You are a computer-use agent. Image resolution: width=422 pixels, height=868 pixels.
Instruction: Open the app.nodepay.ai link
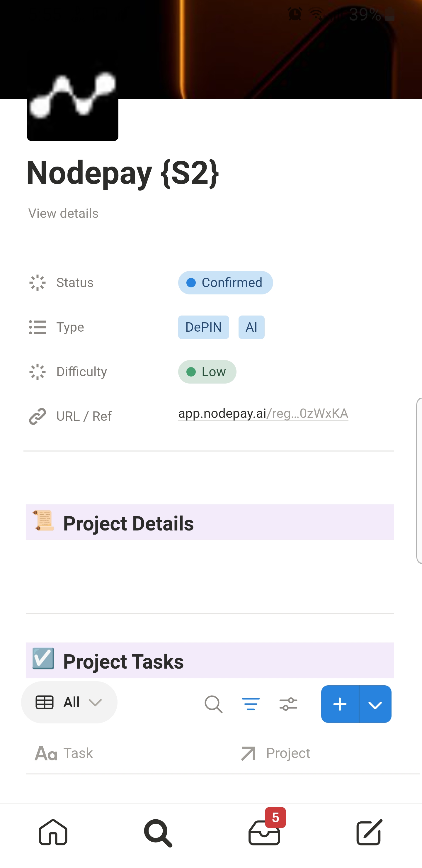(263, 413)
